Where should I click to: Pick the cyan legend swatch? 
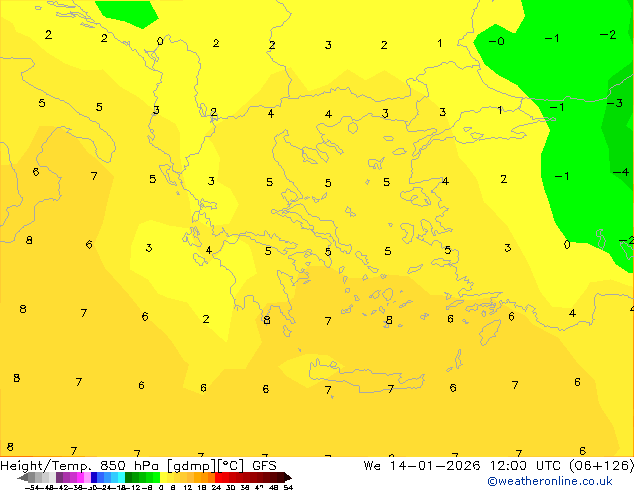click(121, 477)
